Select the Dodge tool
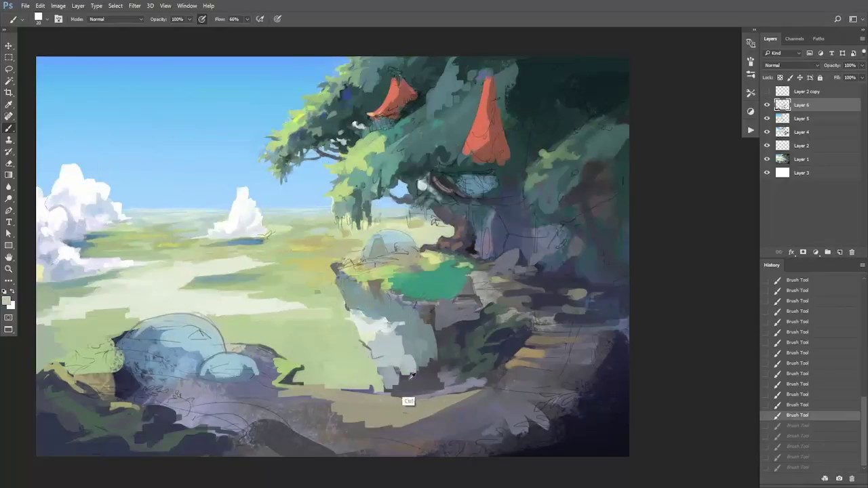Image resolution: width=868 pixels, height=488 pixels. (x=9, y=199)
